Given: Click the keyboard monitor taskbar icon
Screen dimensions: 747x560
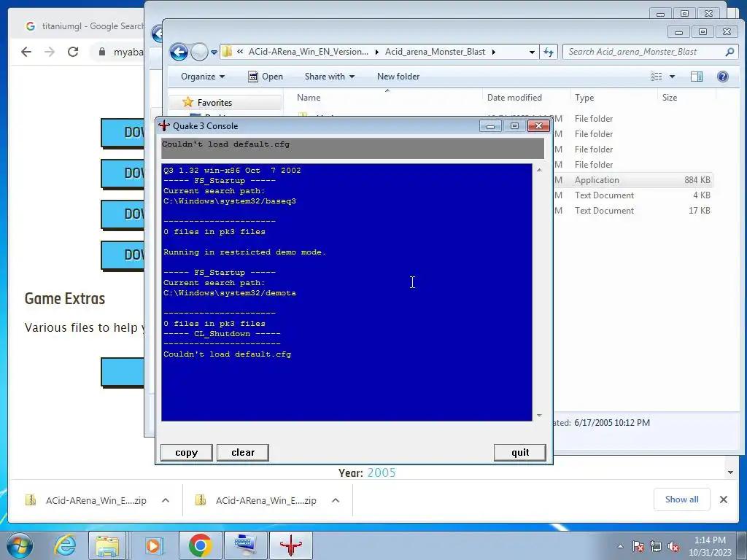Looking at the screenshot, I should pyautogui.click(x=245, y=545).
